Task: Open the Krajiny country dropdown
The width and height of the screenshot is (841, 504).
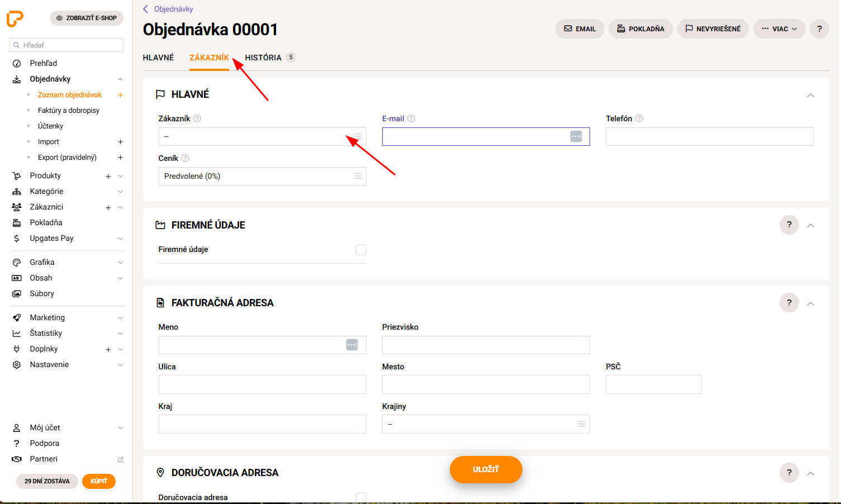Action: tap(486, 424)
